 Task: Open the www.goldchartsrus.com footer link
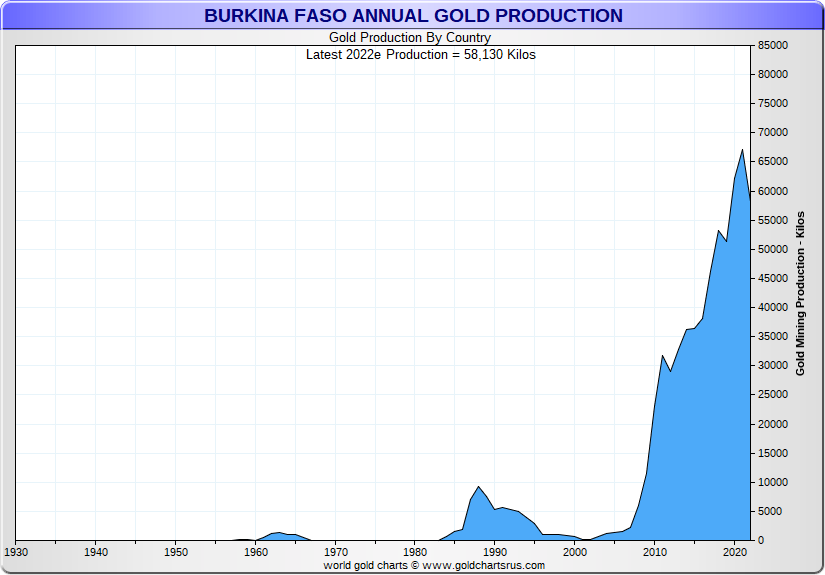[x=484, y=565]
